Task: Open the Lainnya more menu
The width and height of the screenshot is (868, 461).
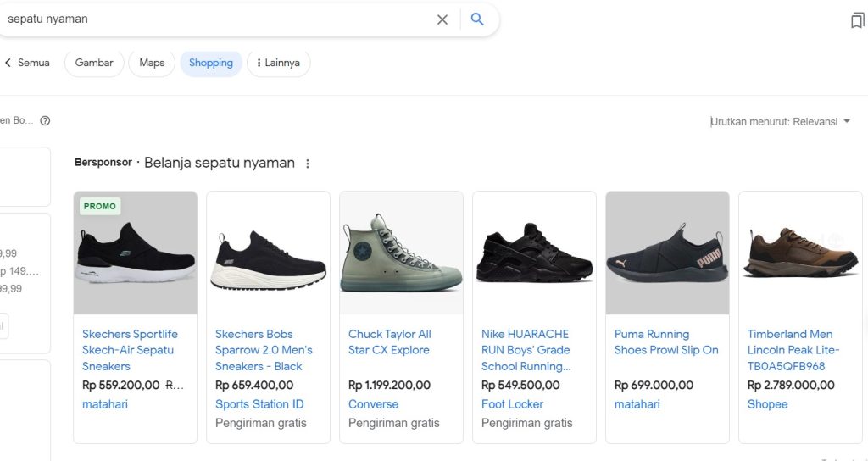Action: [278, 63]
